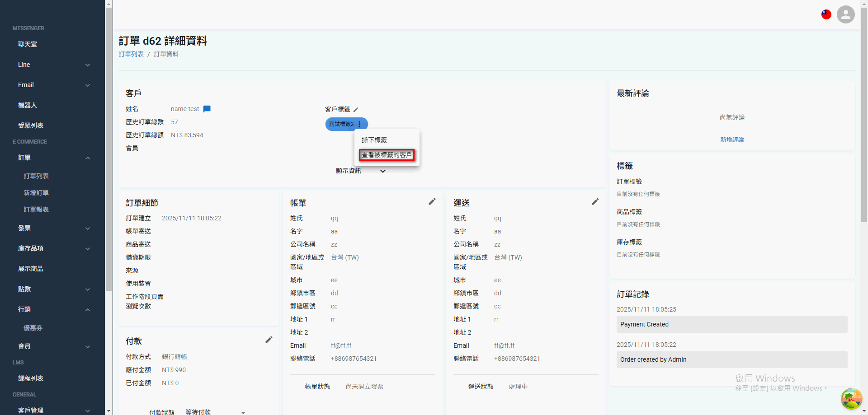Image resolution: width=868 pixels, height=415 pixels.
Task: Click the Order created by Admin record
Action: point(732,359)
